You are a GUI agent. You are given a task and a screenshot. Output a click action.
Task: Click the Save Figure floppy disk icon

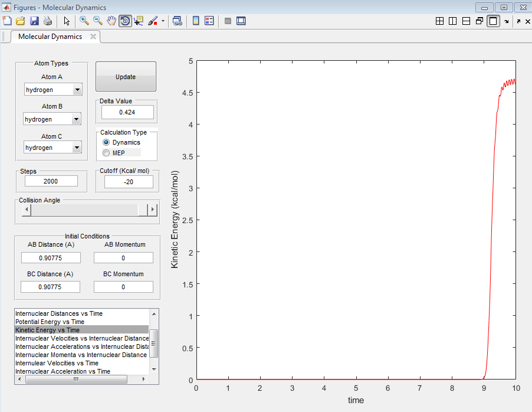(x=34, y=21)
